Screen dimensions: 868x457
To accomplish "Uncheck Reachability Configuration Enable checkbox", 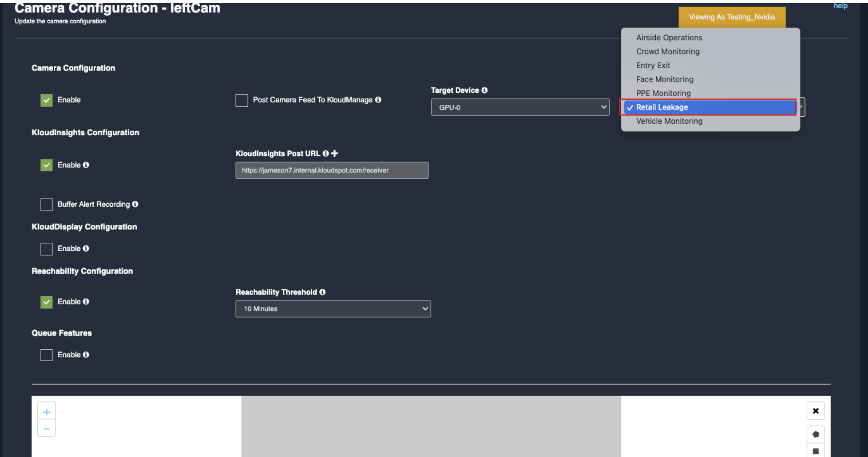I will point(46,302).
